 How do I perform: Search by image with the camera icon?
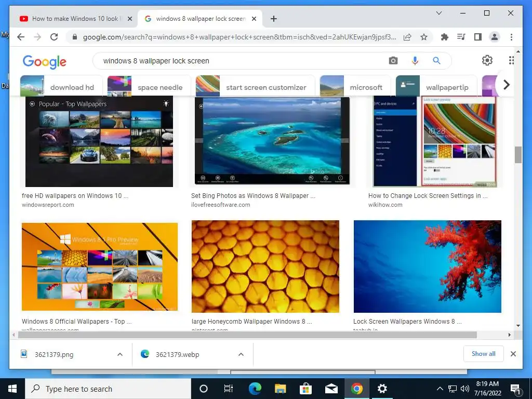[393, 61]
